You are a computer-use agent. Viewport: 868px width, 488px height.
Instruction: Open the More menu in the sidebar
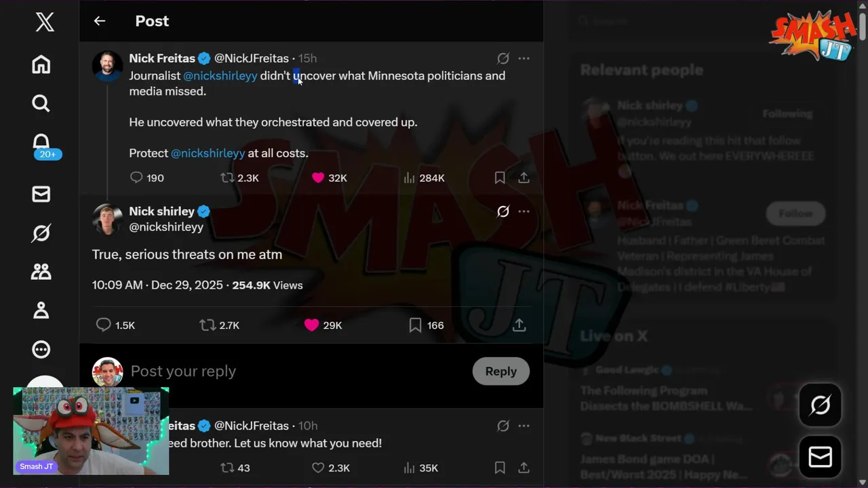[41, 350]
